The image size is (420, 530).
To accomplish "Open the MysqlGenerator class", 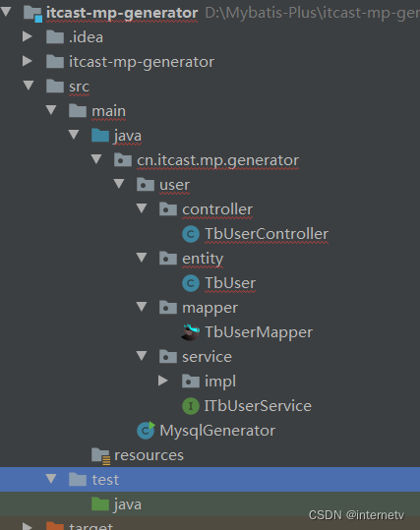I will pos(217,431).
